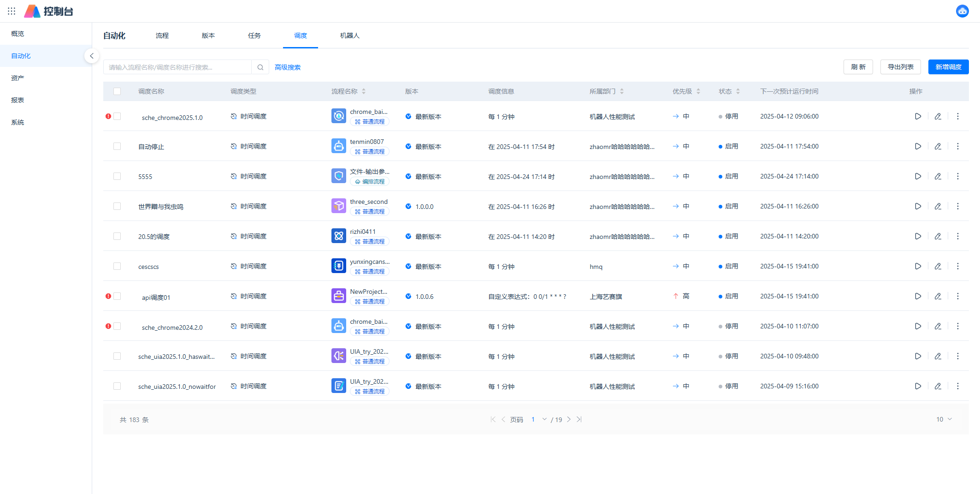Image resolution: width=980 pixels, height=494 pixels.
Task: Focus the schedule name search input field
Action: click(x=177, y=67)
